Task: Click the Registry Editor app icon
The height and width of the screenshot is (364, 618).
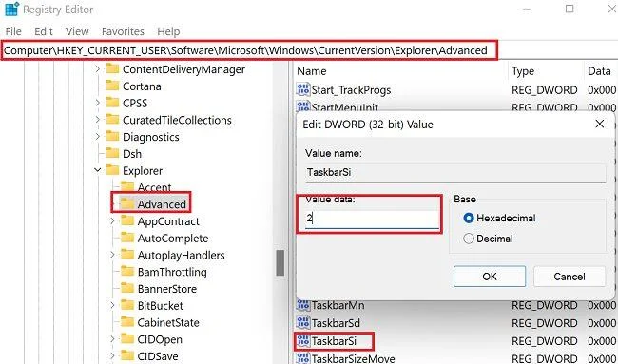Action: click(11, 9)
